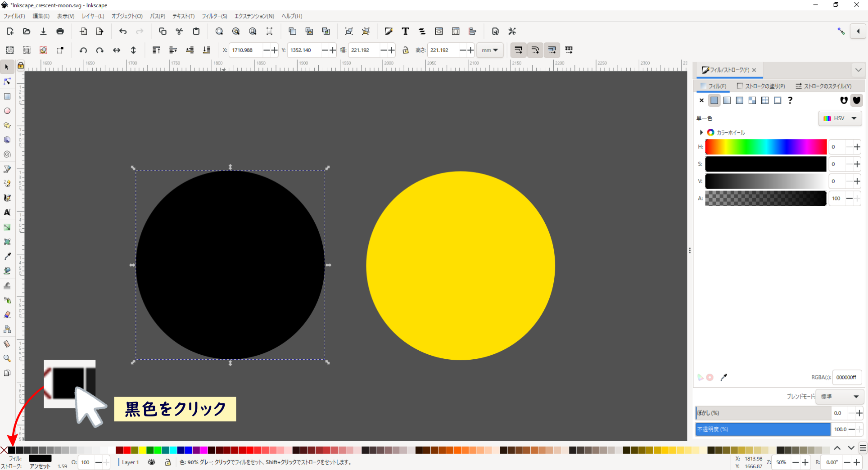This screenshot has height=470, width=868.
Task: Expand the カラーホイール section
Action: click(x=701, y=132)
